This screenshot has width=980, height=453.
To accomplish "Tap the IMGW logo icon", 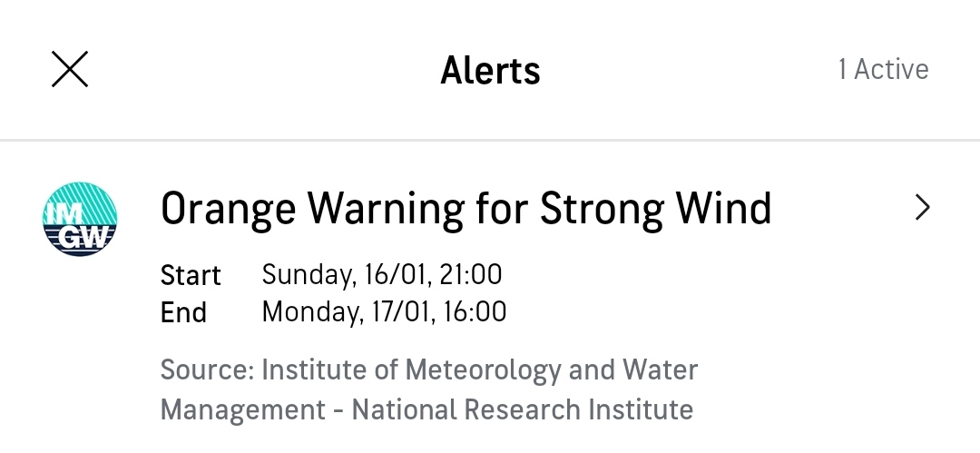I will (80, 219).
